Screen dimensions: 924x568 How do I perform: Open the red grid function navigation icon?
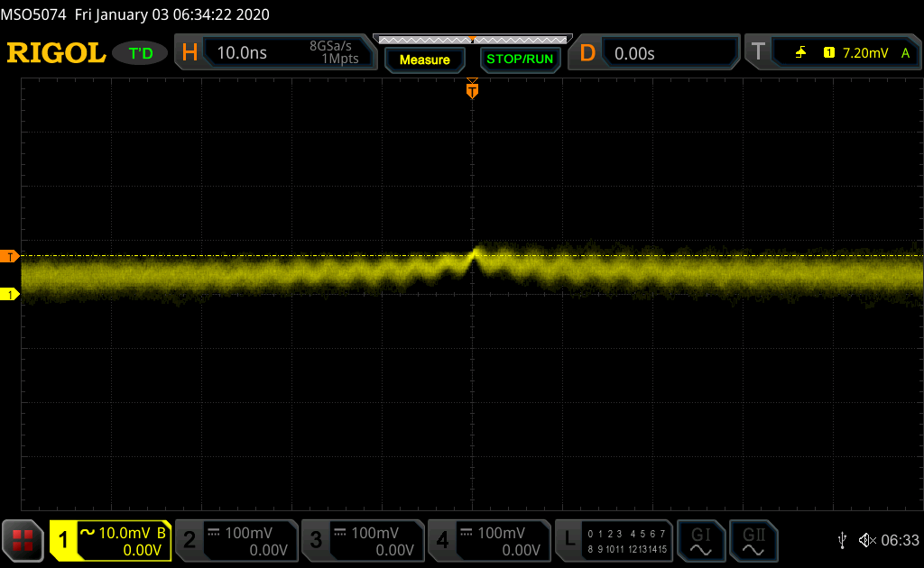[x=23, y=540]
